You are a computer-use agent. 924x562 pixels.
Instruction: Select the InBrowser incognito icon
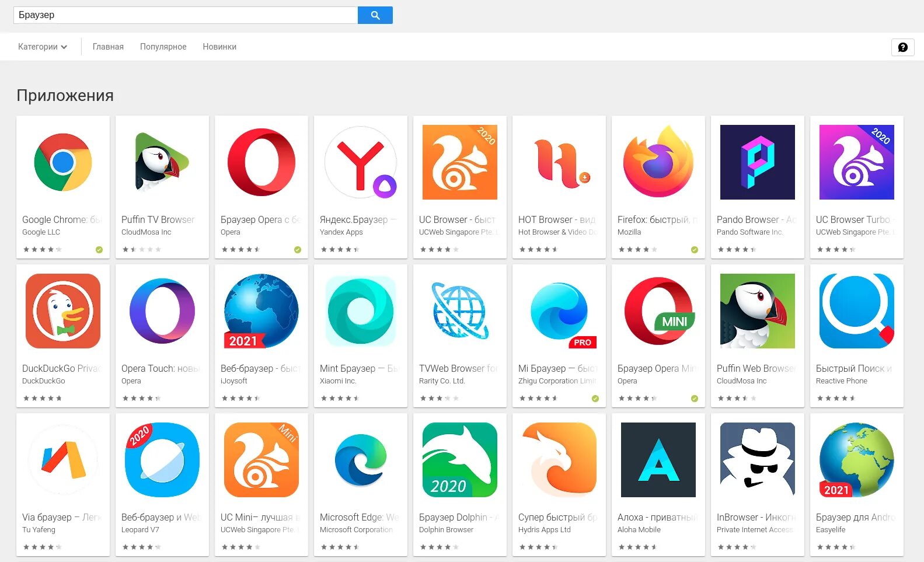pos(758,460)
